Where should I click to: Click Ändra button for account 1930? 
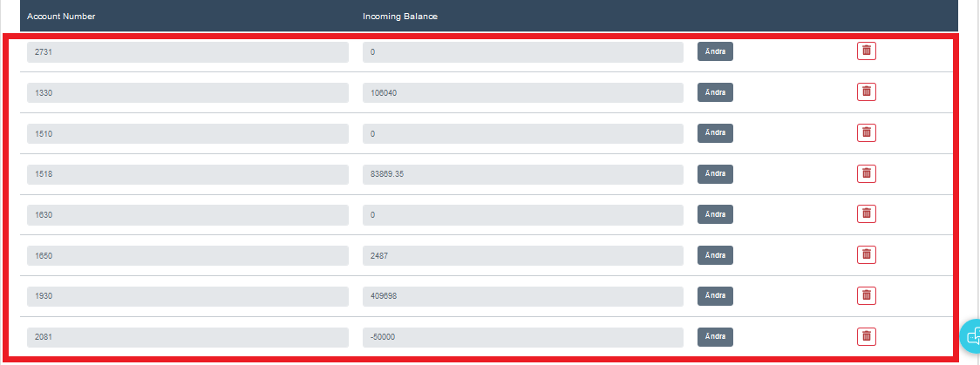tap(715, 296)
